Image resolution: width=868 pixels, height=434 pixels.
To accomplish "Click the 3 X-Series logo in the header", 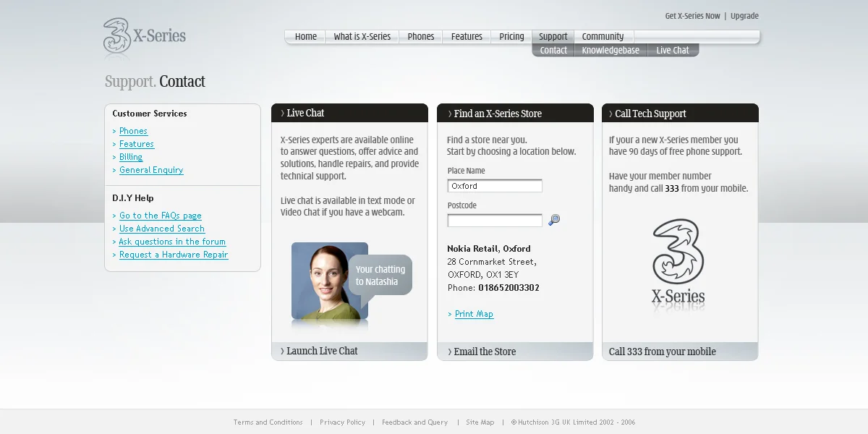I will coord(145,35).
